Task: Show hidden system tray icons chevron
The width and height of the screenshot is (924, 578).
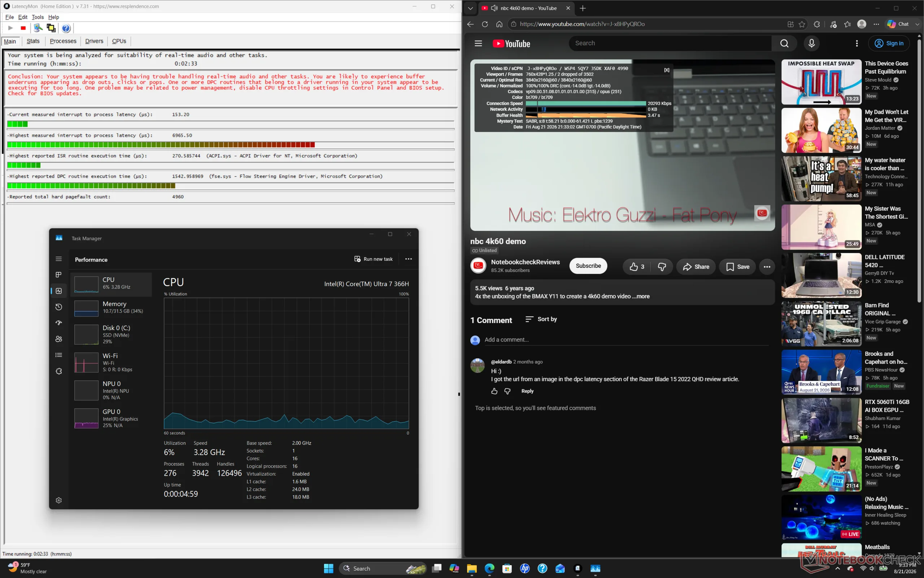Action: (838, 569)
